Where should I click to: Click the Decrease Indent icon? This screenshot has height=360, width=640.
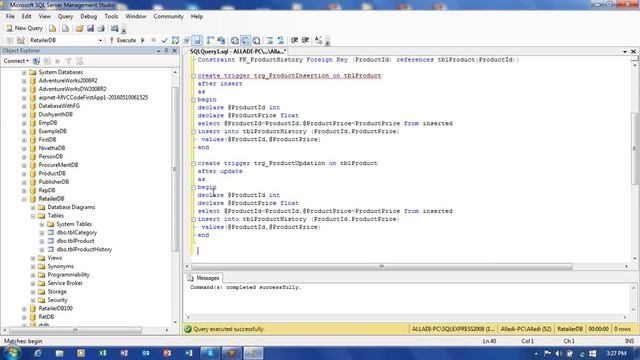[x=294, y=40]
